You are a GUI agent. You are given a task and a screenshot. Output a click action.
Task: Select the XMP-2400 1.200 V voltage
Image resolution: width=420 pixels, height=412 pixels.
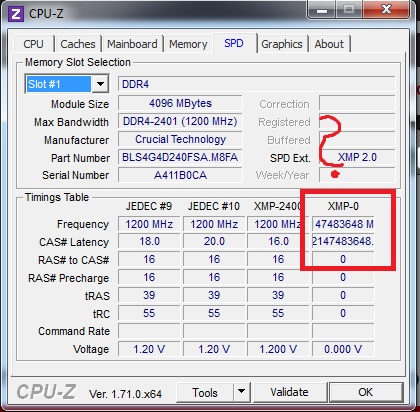click(x=278, y=349)
